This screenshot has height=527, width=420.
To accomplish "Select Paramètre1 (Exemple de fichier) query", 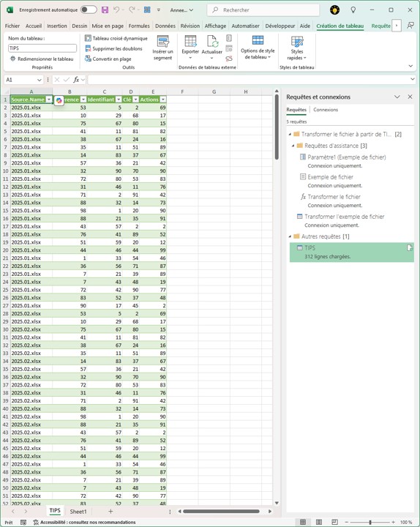I will 346,157.
